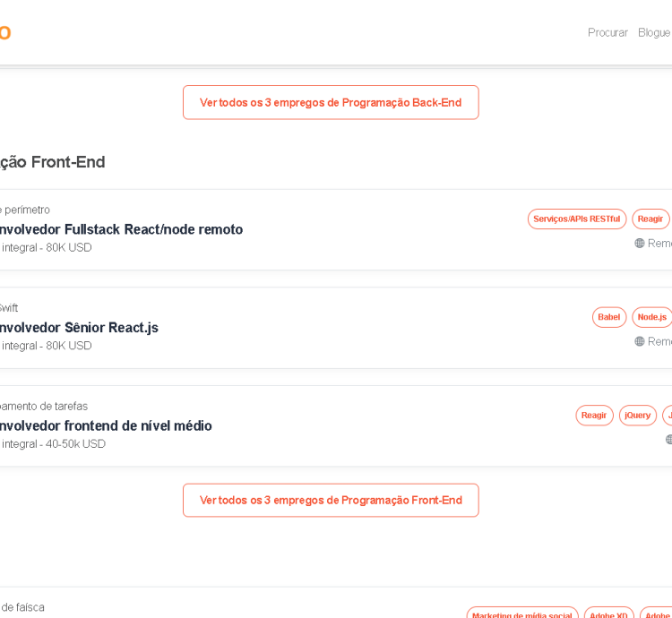Select Reagir tag in the Fullstack job row
672x618 pixels.
(x=650, y=219)
